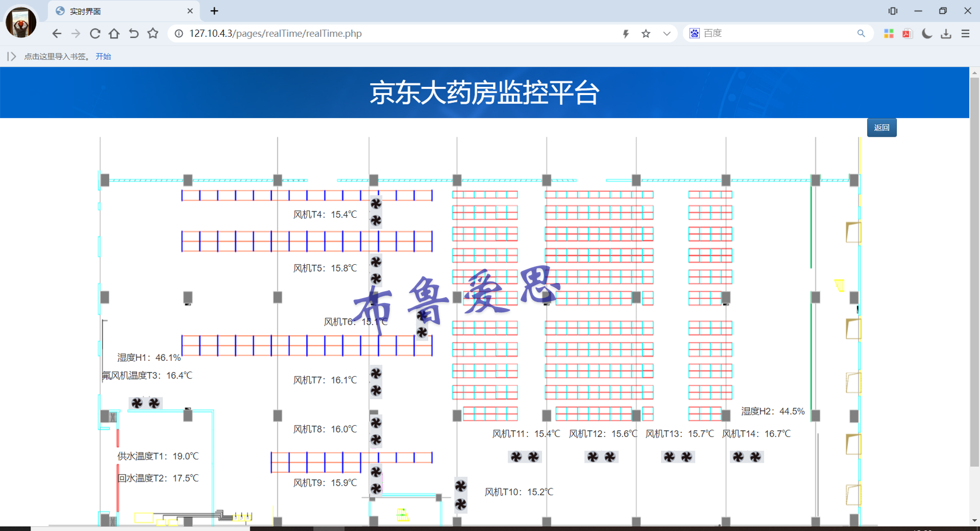
Task: Click the 风机T8: 16.0℃ reading
Action: 325,429
